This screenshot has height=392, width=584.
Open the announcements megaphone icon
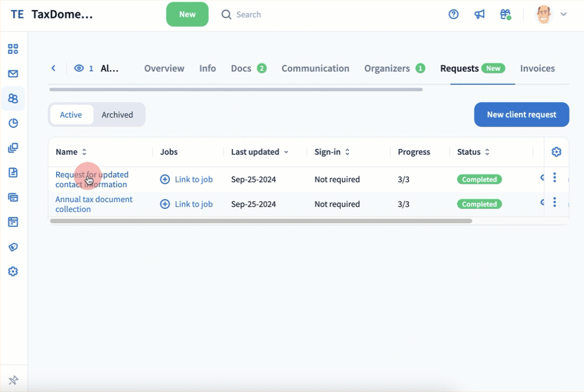point(480,15)
